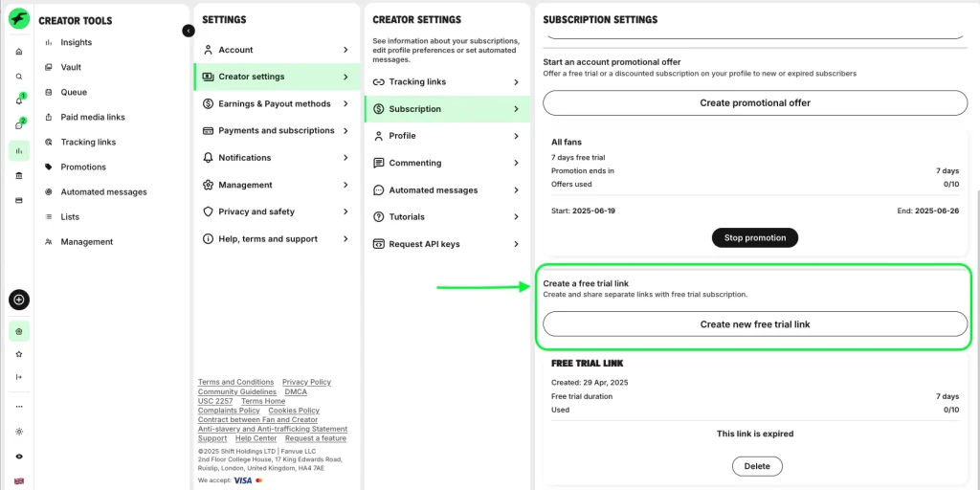Delete the expired free trial link
The image size is (980, 490).
click(757, 466)
